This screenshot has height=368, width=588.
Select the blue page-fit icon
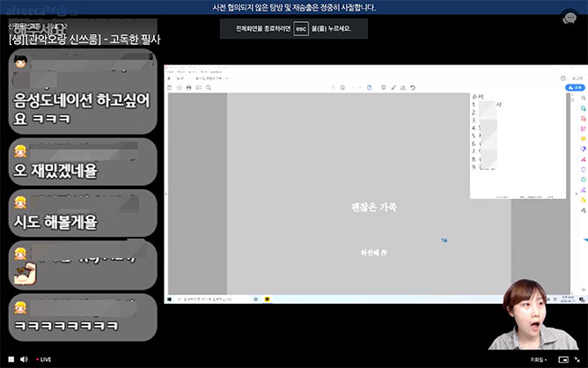coord(370,87)
